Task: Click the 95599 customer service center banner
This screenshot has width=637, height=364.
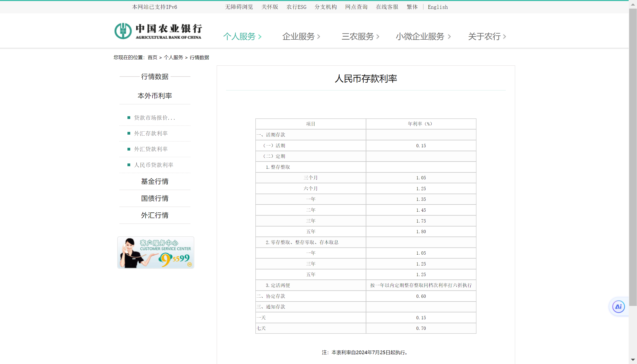Action: pyautogui.click(x=156, y=252)
